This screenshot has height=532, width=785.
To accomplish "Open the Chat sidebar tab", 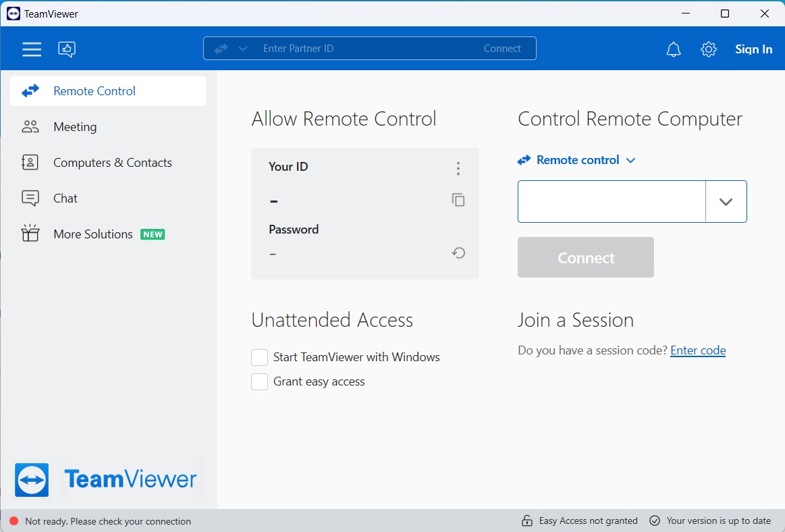I will click(x=107, y=198).
